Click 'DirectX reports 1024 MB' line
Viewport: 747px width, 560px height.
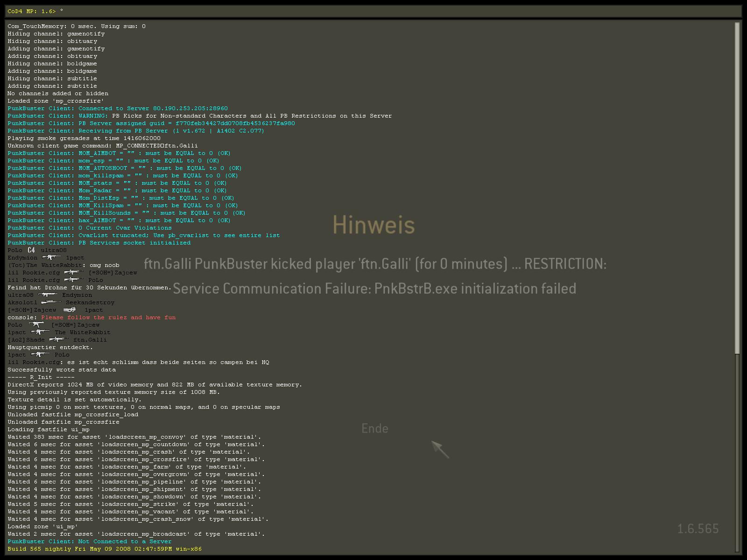coord(155,385)
